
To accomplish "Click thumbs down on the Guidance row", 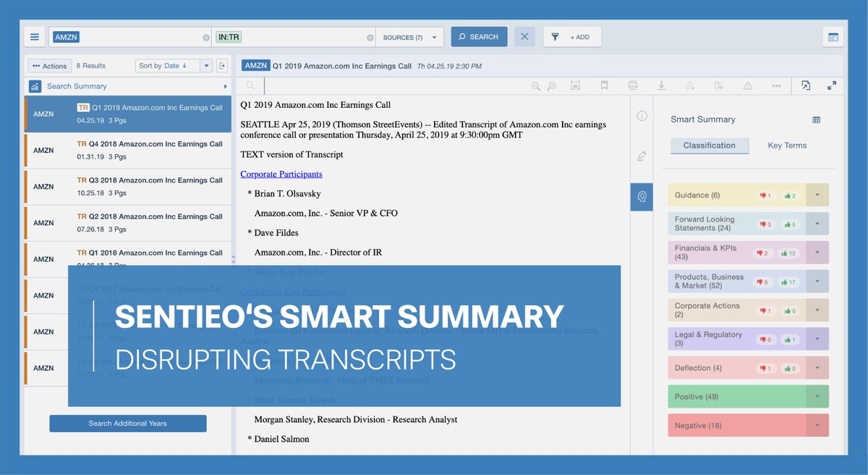I will [765, 196].
